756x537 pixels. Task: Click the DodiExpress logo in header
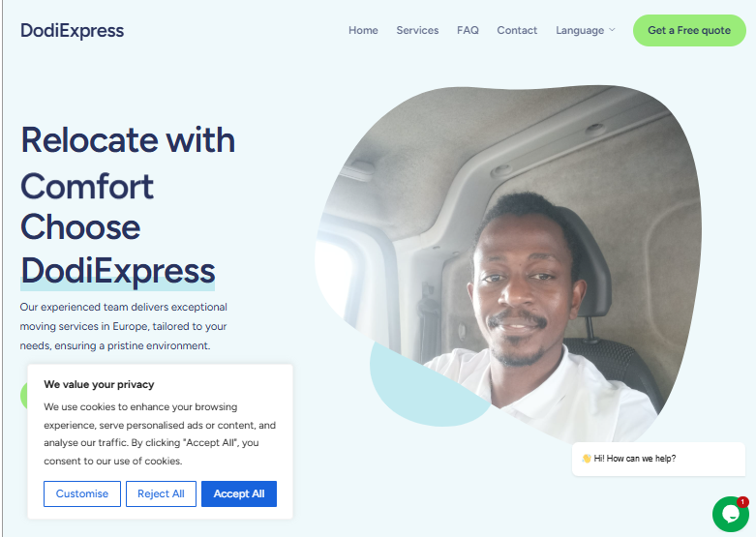tap(73, 30)
